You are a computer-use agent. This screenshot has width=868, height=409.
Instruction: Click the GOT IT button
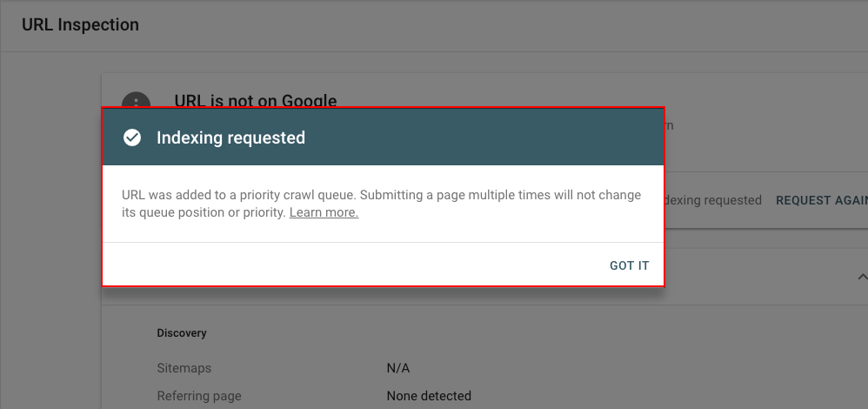pyautogui.click(x=629, y=265)
